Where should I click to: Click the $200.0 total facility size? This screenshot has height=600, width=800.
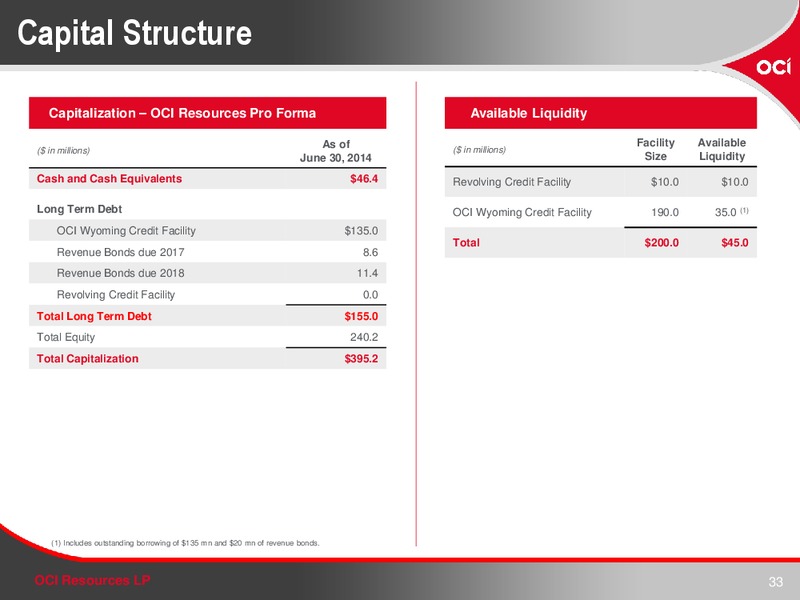(x=662, y=243)
